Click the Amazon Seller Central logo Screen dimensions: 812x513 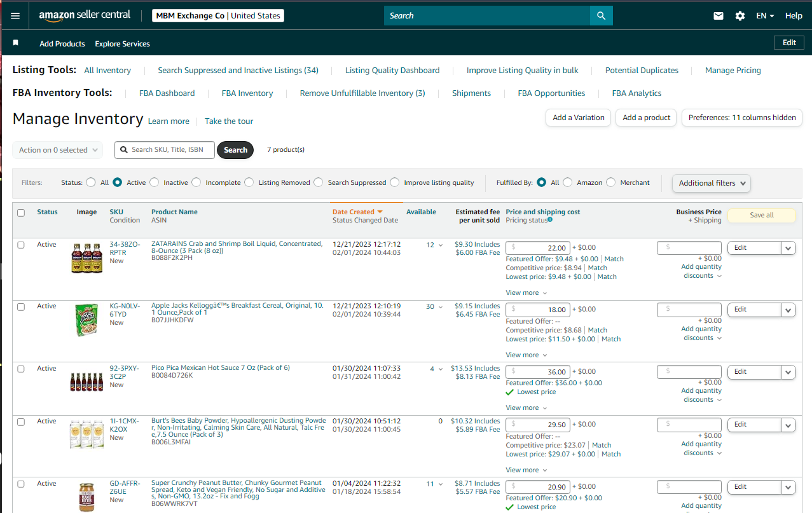(85, 15)
